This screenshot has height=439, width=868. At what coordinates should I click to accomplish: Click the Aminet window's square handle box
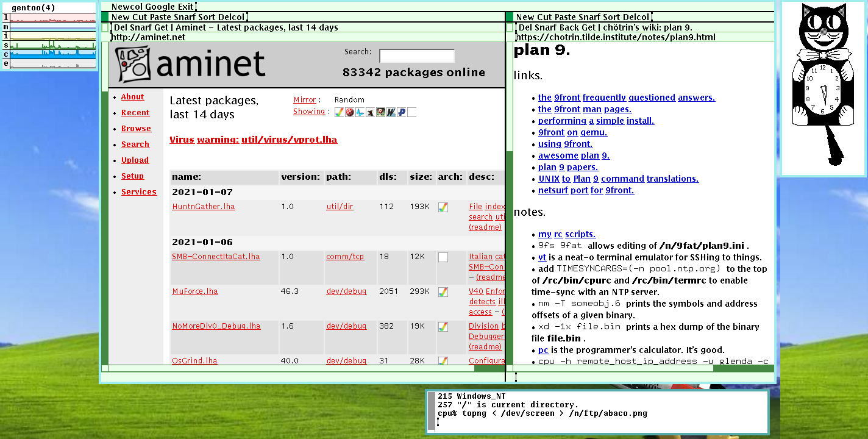pos(105,27)
